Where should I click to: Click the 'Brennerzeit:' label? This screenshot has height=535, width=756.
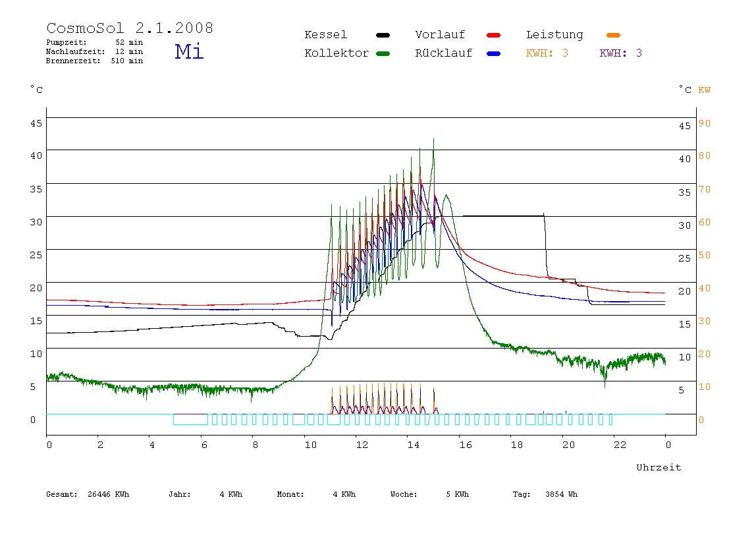(73, 61)
